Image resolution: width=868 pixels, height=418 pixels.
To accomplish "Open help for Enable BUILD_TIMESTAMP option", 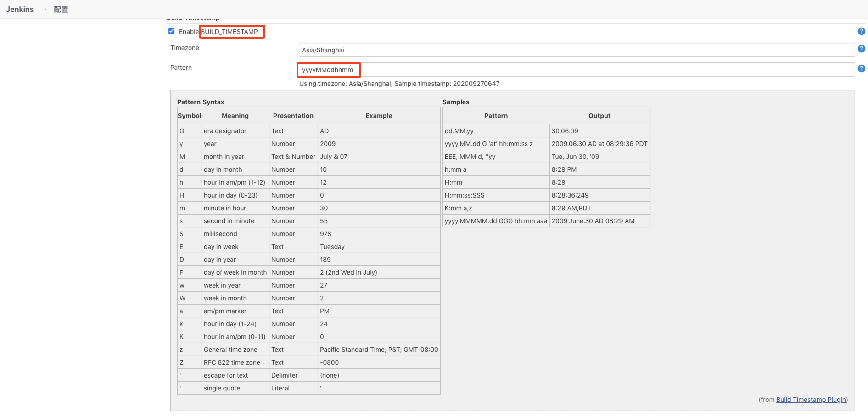I will tap(861, 31).
